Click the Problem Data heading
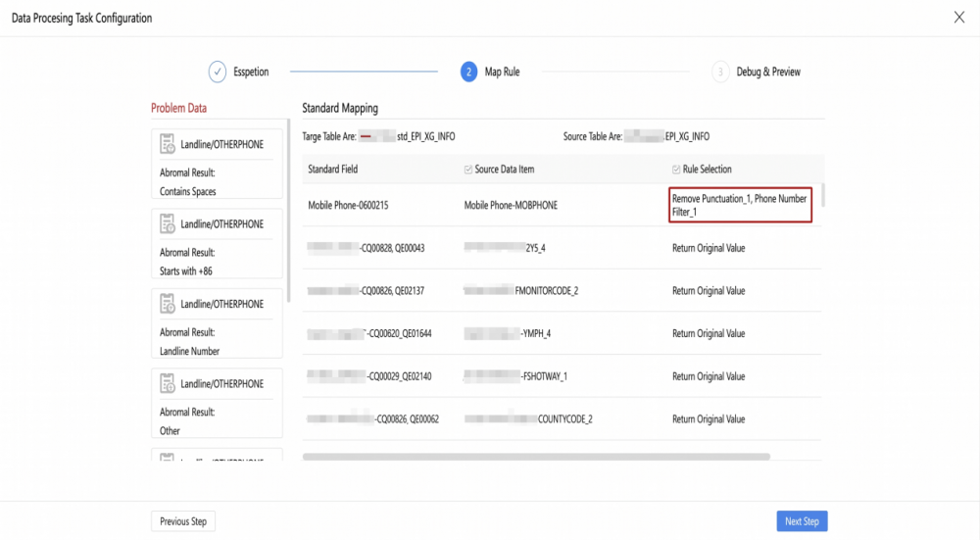Screen dimensions: 980x540 point(178,108)
